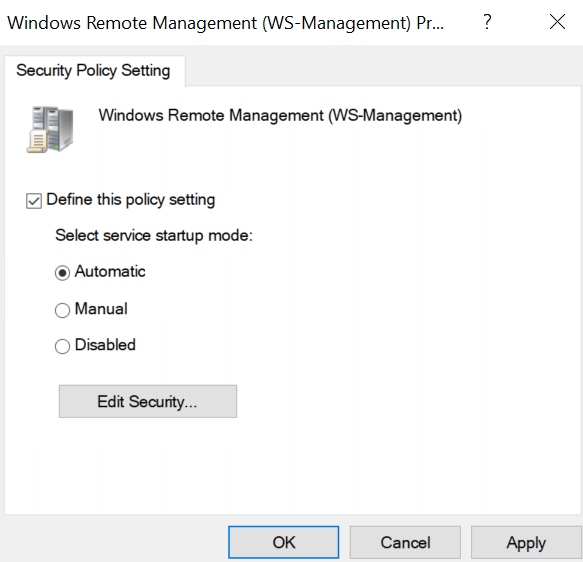Viewport: 583px width, 562px height.
Task: Click the Windows Remote Management (WS-Management) service name
Action: [280, 115]
